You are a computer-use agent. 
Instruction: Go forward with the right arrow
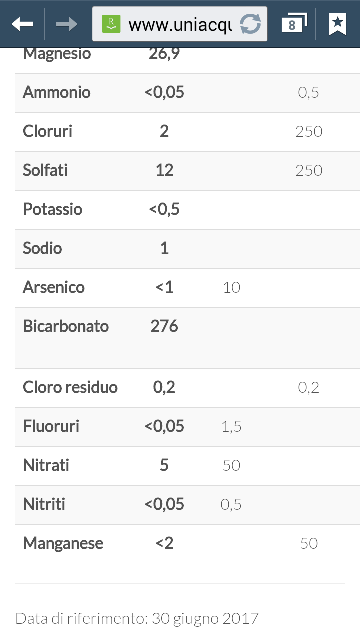67,24
